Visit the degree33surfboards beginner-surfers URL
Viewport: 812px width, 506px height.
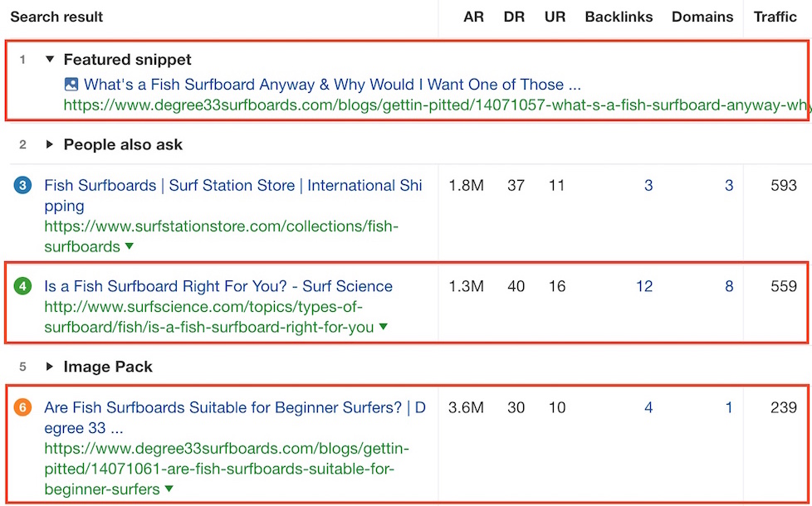[227, 468]
